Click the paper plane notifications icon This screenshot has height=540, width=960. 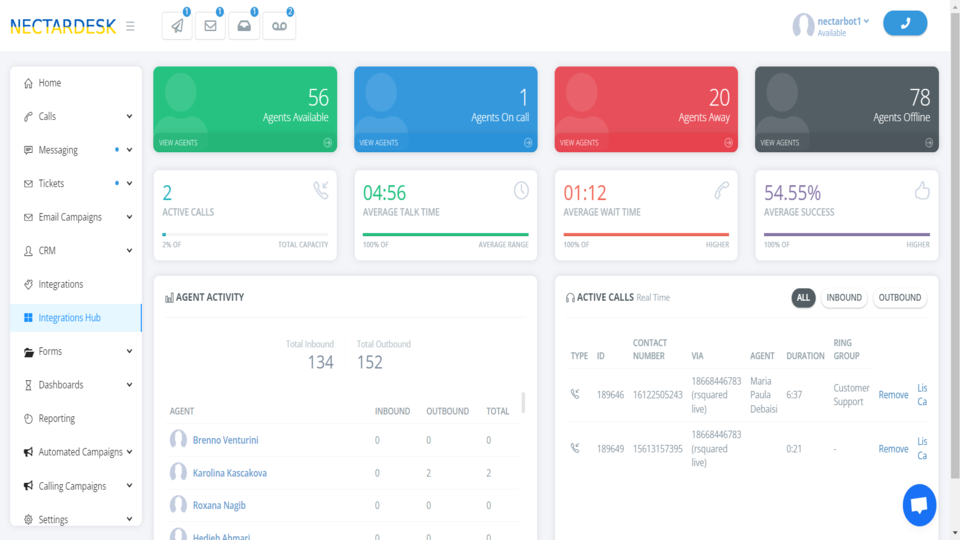pyautogui.click(x=178, y=26)
